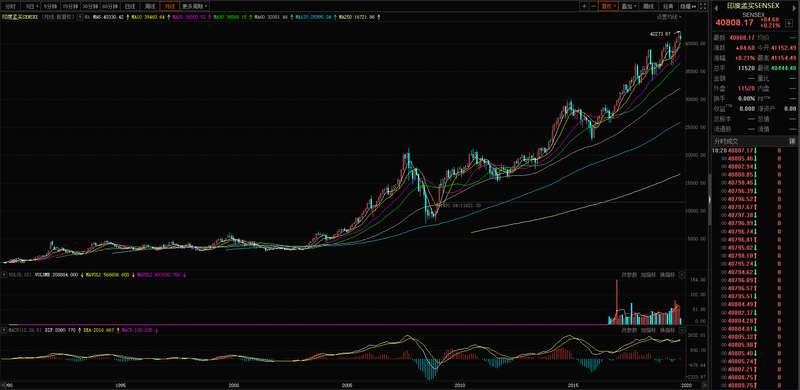This screenshot has width=800, height=390.
Task: Click the large price 40808.17
Action: pyautogui.click(x=734, y=23)
